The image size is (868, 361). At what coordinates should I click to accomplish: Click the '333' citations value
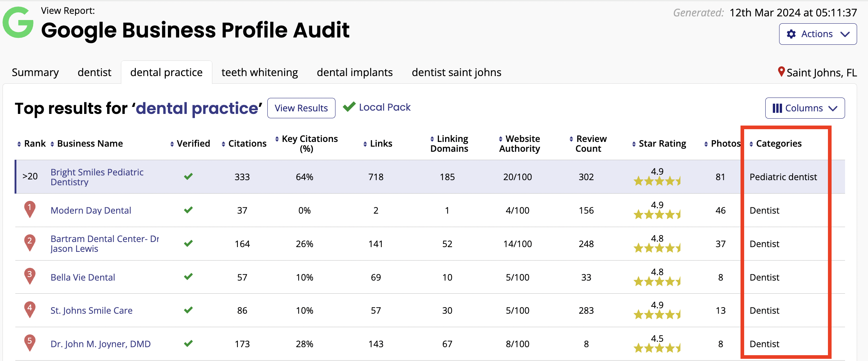point(242,177)
